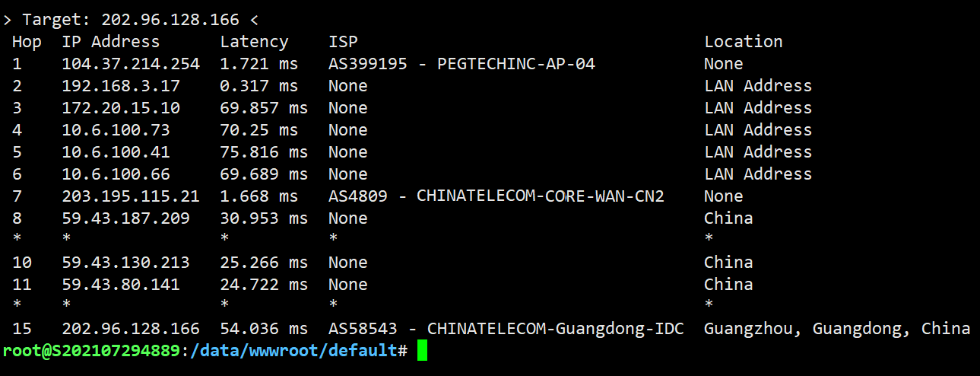Click the Location column header

click(744, 42)
